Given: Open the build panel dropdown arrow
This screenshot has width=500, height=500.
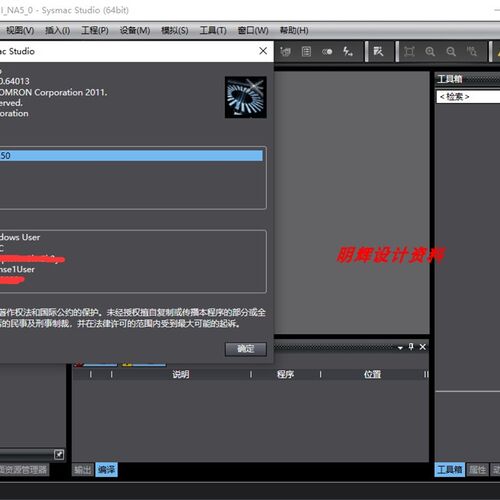Looking at the screenshot, I should (400, 348).
